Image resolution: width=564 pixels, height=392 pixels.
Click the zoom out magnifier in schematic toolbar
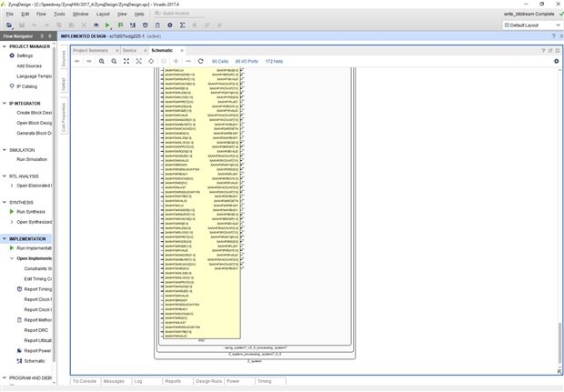114,61
